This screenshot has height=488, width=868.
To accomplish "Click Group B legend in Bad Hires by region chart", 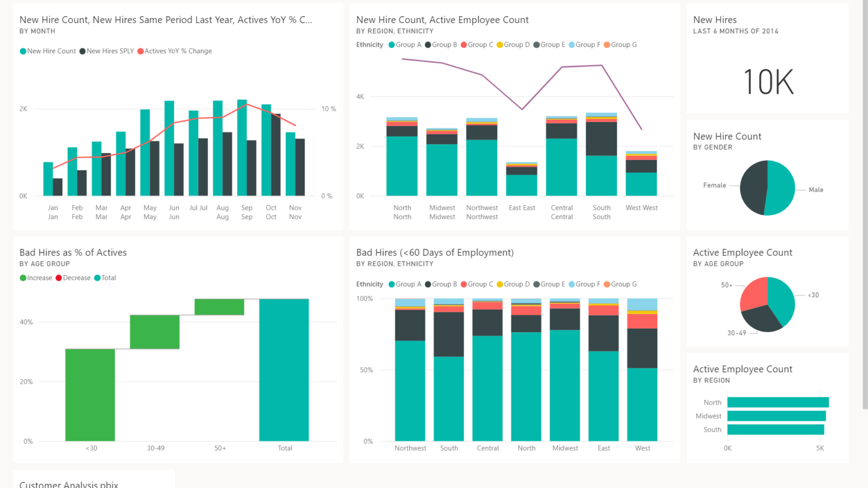I will pos(441,285).
